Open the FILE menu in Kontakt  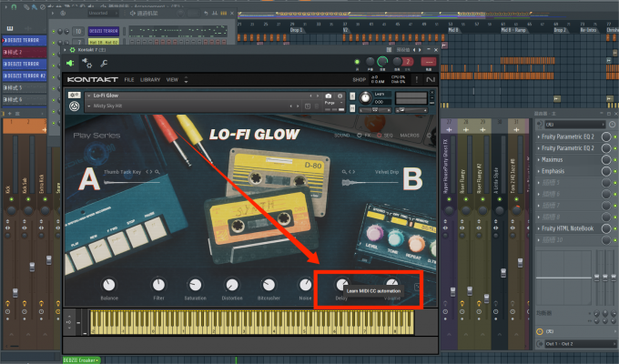(129, 80)
